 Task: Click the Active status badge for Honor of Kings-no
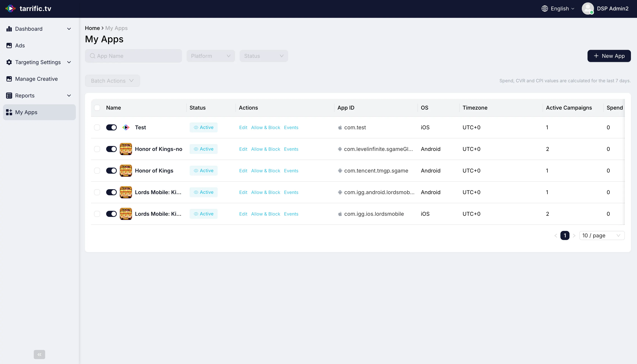point(203,149)
